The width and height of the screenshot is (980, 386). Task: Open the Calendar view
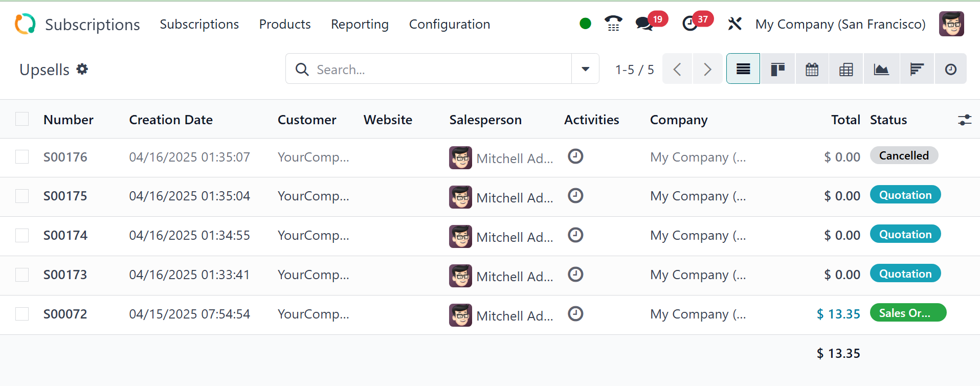pyautogui.click(x=812, y=69)
